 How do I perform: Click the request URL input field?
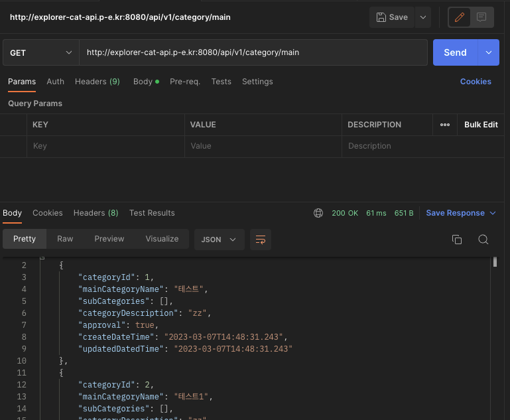click(x=253, y=52)
